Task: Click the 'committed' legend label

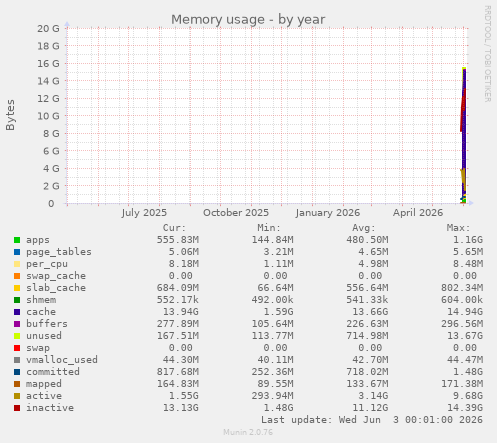Action: 53,372
